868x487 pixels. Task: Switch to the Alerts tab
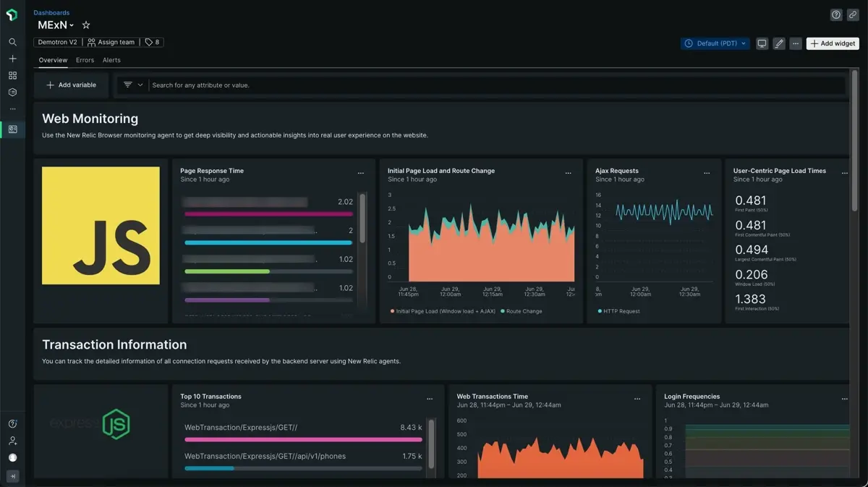coord(111,60)
